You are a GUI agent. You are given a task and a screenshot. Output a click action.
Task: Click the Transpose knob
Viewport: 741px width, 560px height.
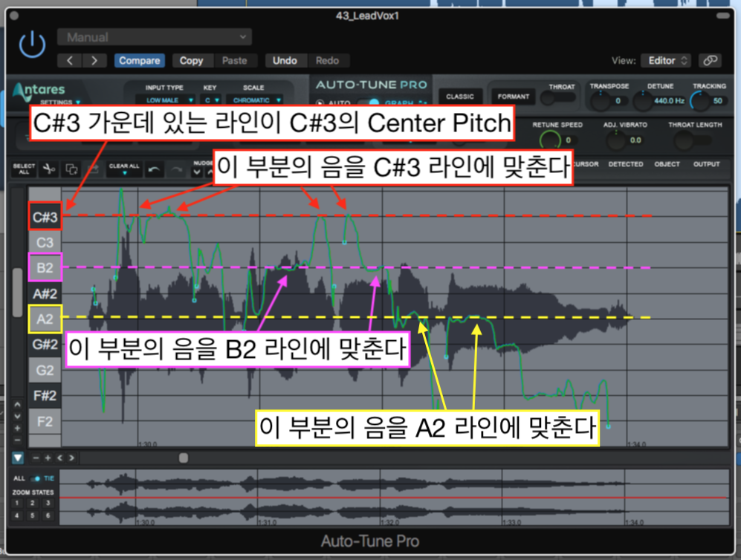601,100
